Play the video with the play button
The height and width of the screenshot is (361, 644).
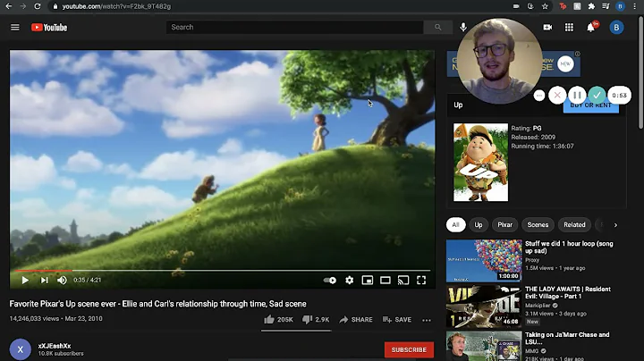pyautogui.click(x=25, y=281)
